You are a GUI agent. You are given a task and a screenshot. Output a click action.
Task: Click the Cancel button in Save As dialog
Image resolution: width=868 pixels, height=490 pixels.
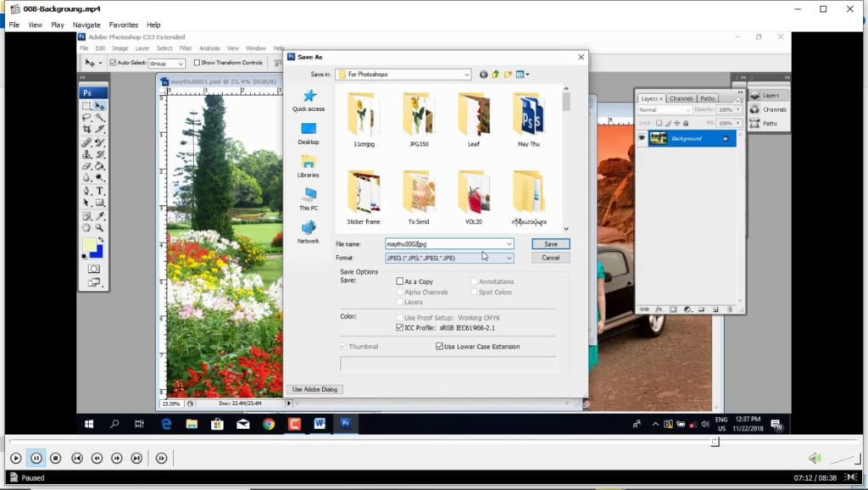click(x=551, y=258)
